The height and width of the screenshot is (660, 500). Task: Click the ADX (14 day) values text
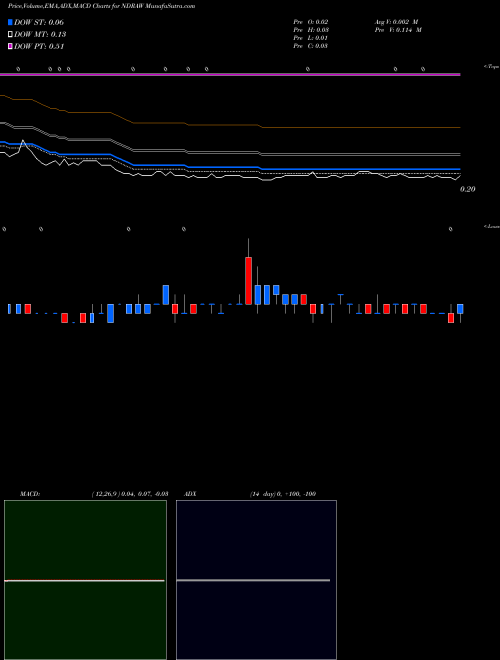coord(283,494)
